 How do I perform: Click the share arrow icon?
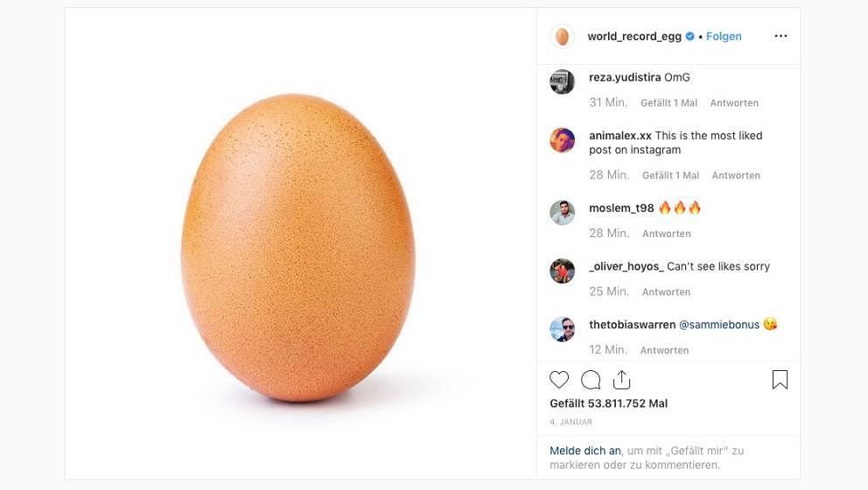click(621, 379)
